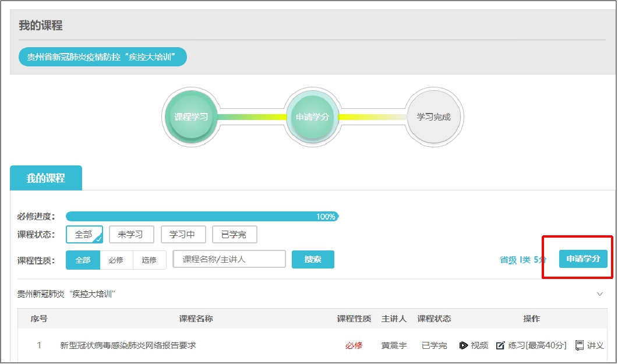This screenshot has height=364, width=618.
Task: Click the 学习完成 step circle
Action: 433,117
